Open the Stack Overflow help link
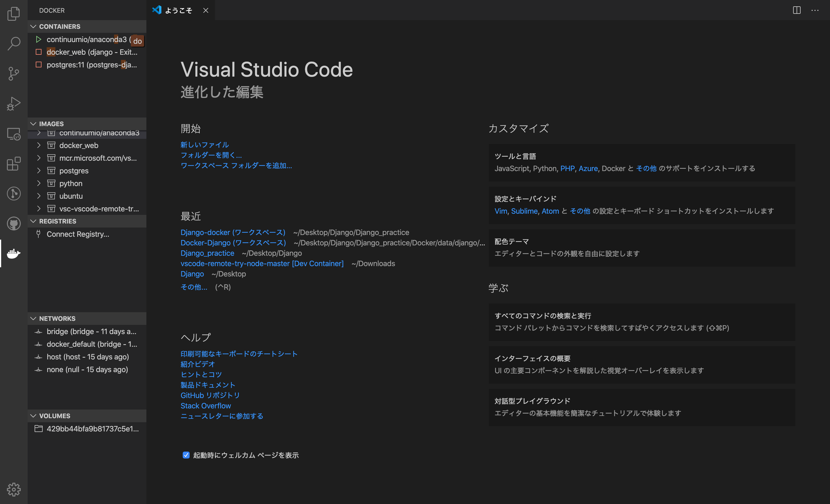Screen dimensions: 830x504 [x=205, y=406]
